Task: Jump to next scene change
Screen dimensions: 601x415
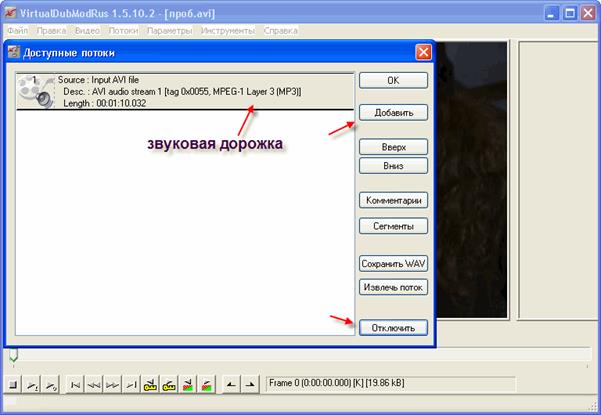Action: [206, 384]
